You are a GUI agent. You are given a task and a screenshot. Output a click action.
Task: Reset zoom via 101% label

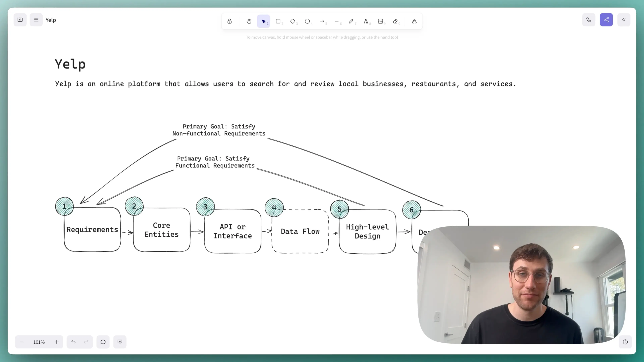(x=39, y=342)
